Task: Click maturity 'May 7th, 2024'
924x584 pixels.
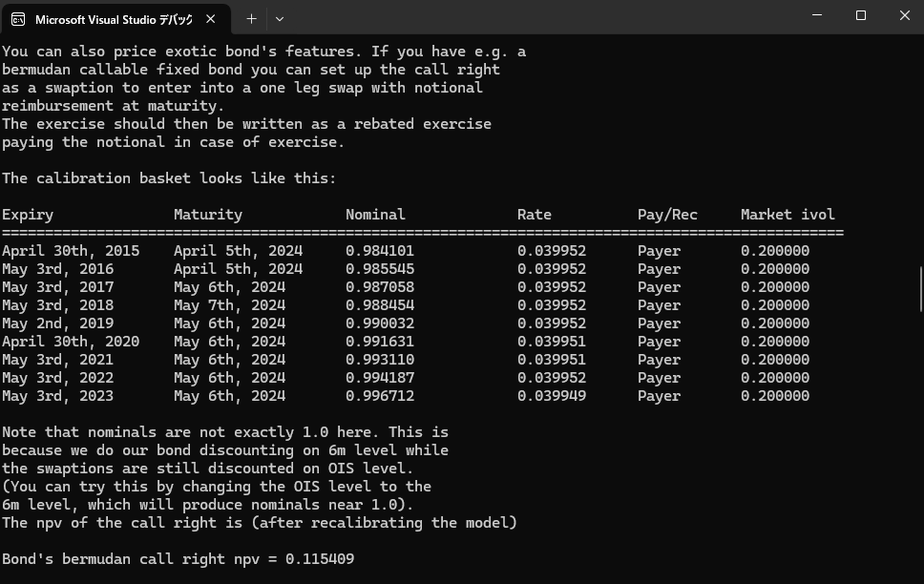Action: pyautogui.click(x=230, y=305)
